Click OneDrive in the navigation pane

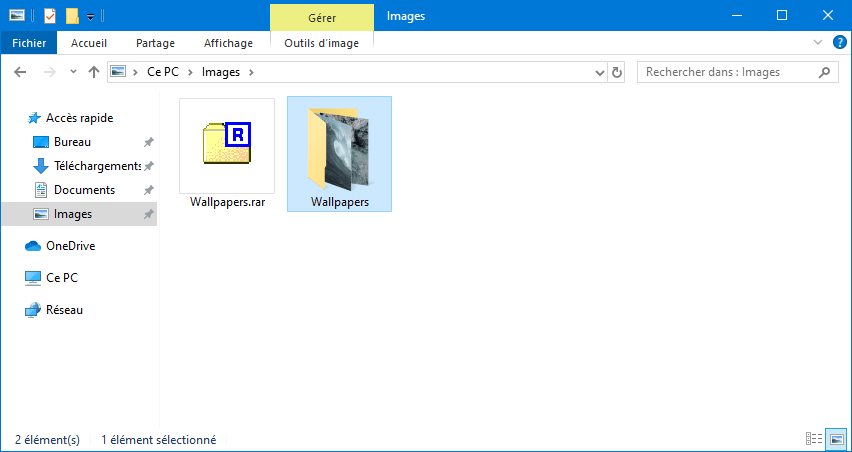click(60, 246)
